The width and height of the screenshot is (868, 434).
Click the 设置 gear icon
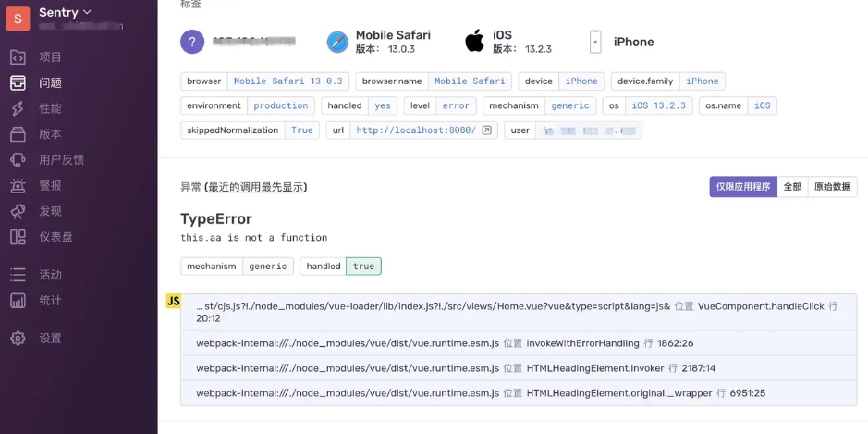18,338
